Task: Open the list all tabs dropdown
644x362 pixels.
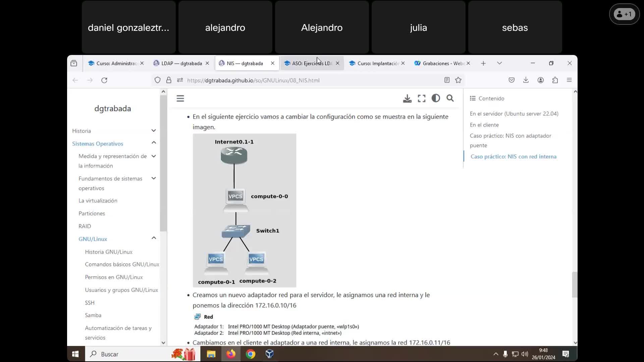Action: pos(499,63)
